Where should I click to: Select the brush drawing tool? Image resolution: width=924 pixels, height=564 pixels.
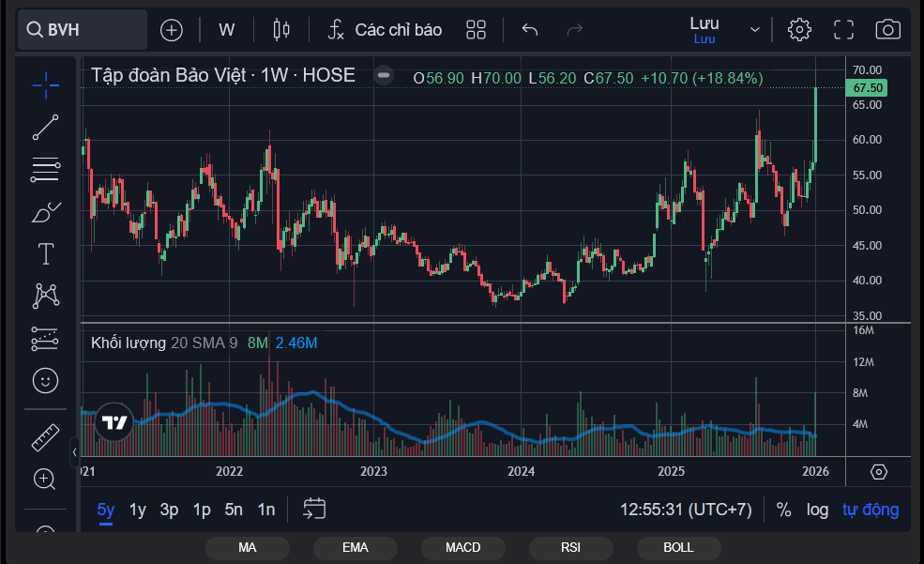tap(44, 212)
